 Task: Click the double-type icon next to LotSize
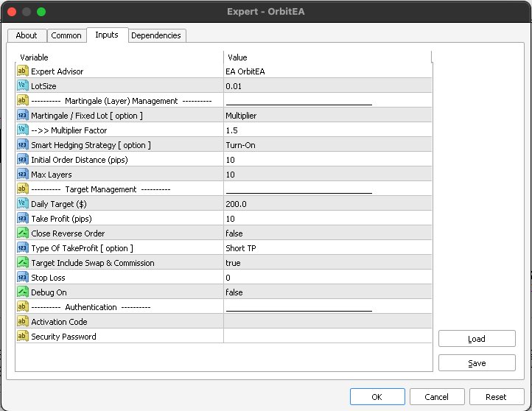click(22, 86)
